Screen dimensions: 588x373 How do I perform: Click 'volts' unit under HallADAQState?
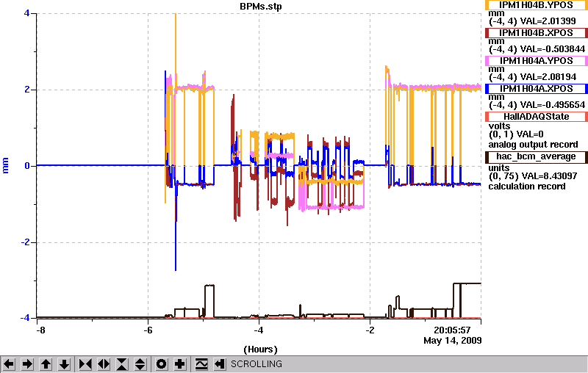(500, 126)
